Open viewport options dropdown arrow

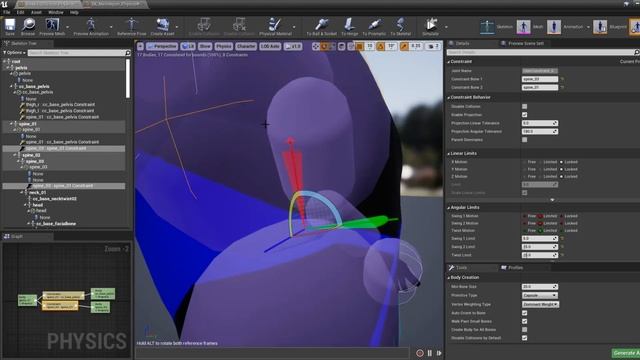[x=140, y=47]
